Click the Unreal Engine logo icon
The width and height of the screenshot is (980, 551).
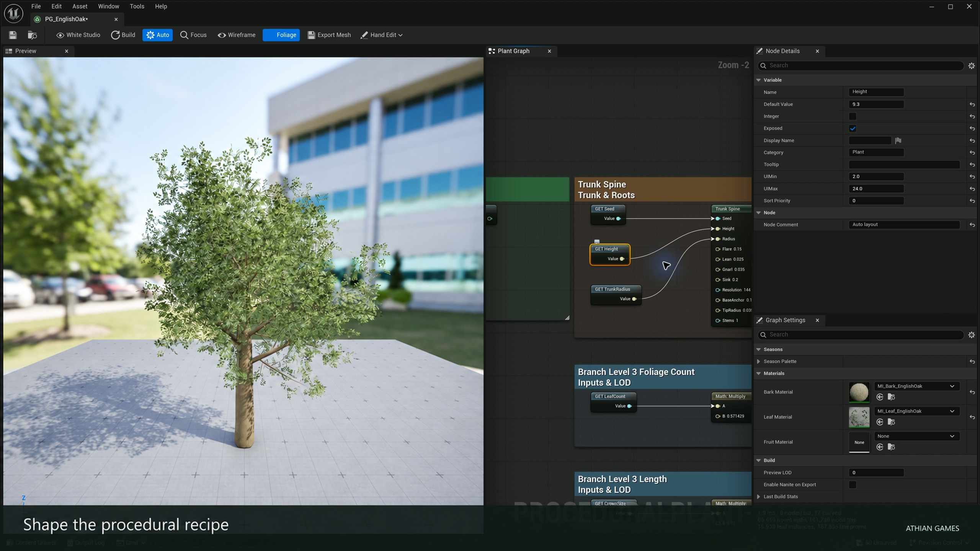coord(14,13)
